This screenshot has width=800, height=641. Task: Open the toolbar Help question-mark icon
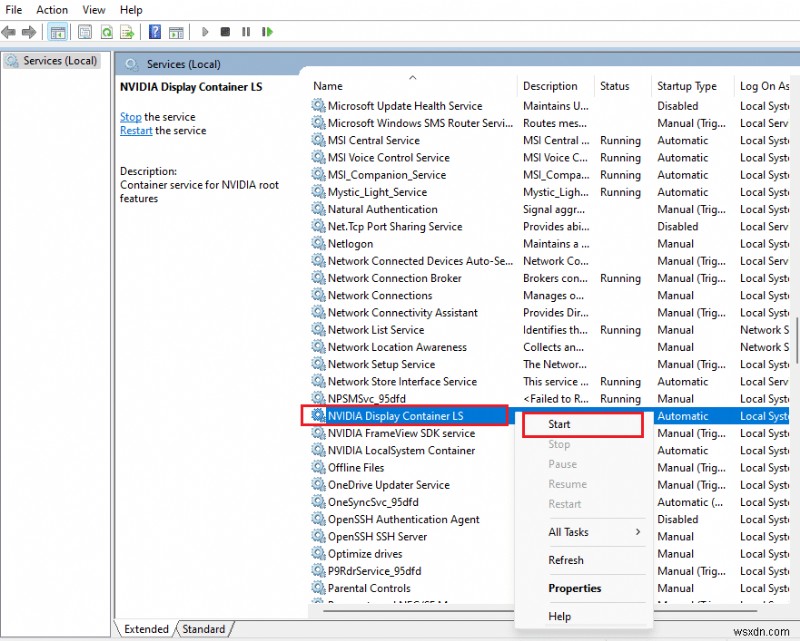coord(155,32)
